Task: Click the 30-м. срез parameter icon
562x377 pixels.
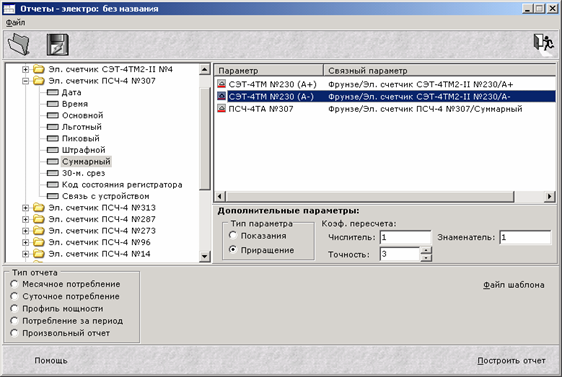Action: tap(53, 173)
